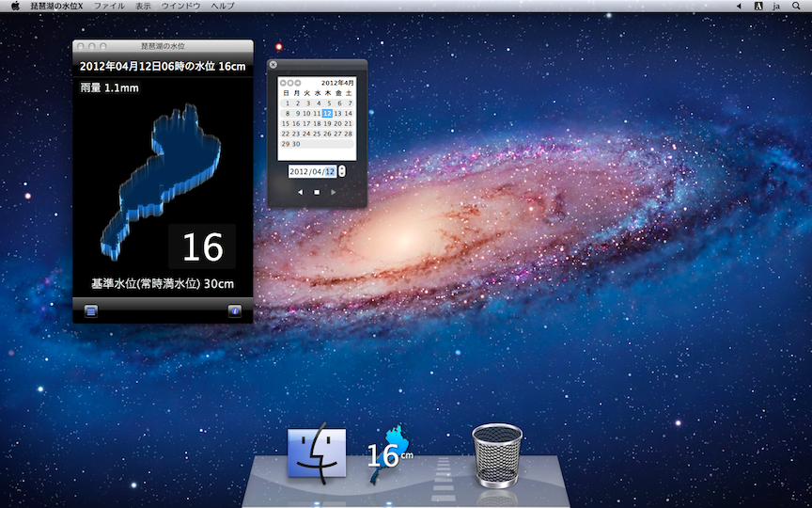Select day 3 in the calendar

point(307,103)
